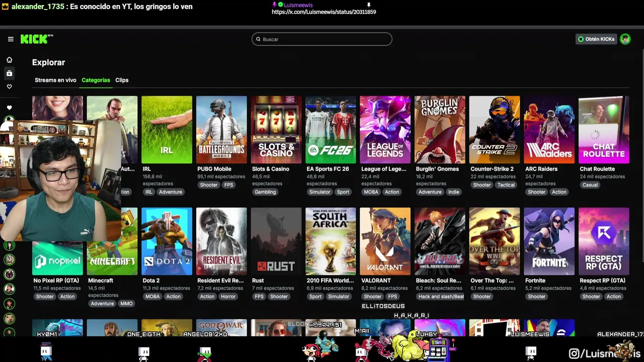Image resolution: width=644 pixels, height=362 pixels.
Task: Open the Fortnite category cover
Action: point(549,241)
